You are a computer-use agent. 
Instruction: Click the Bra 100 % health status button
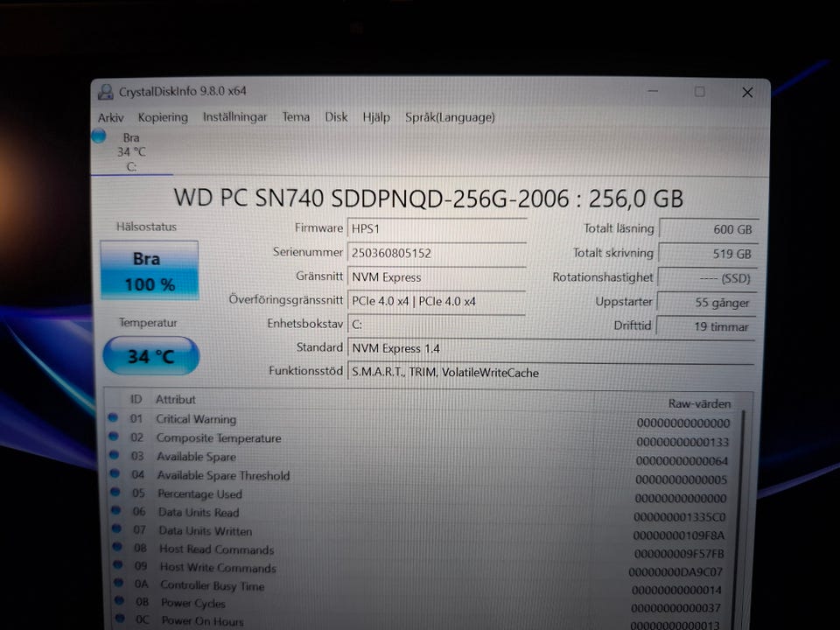coord(150,270)
